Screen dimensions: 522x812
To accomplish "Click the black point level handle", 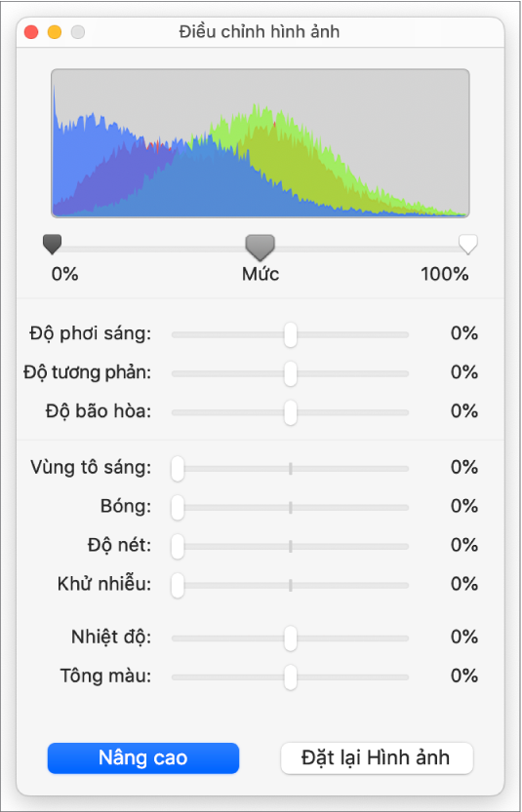I will (53, 245).
